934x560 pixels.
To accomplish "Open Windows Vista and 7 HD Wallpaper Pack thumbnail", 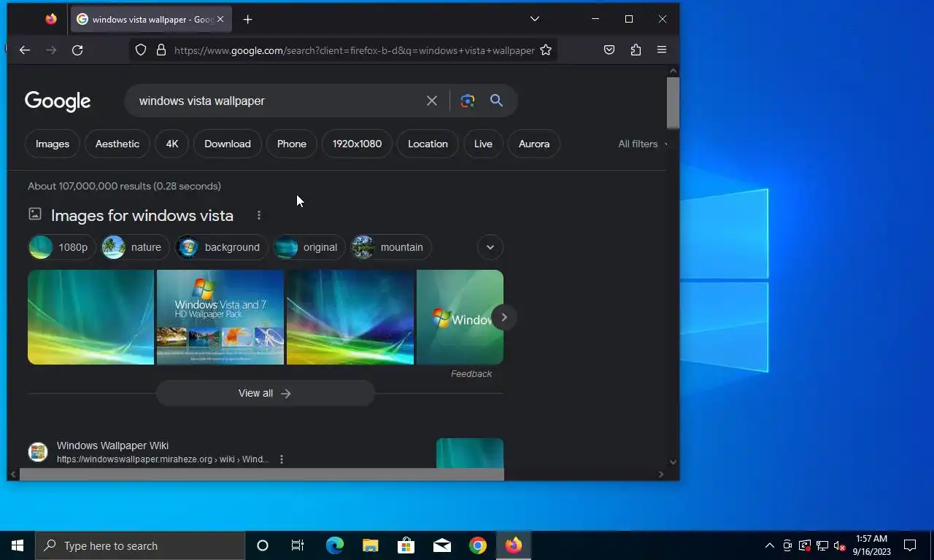I will [x=220, y=317].
